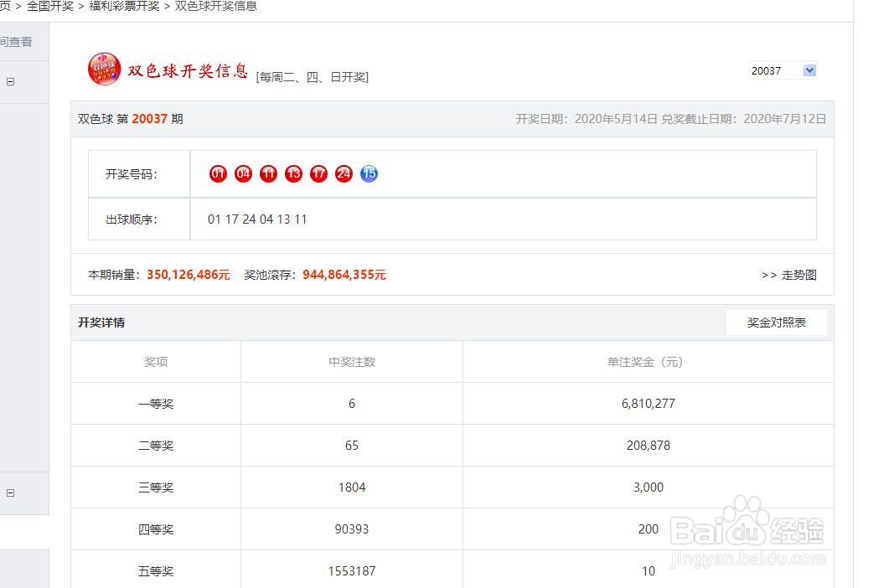Click the 奖金对照表 button
Viewport: 873px width, 588px height.
click(x=776, y=322)
